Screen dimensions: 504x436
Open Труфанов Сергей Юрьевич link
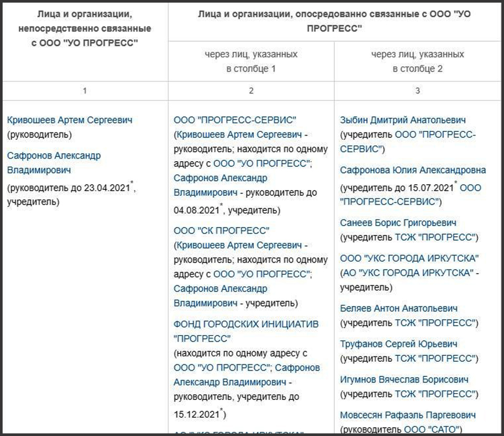(399, 344)
